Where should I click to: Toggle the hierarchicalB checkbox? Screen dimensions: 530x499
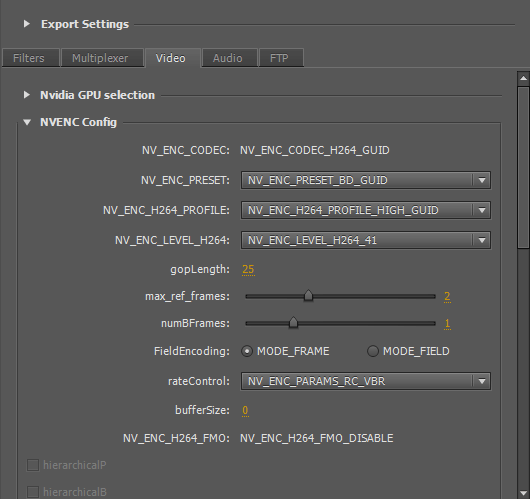33,492
